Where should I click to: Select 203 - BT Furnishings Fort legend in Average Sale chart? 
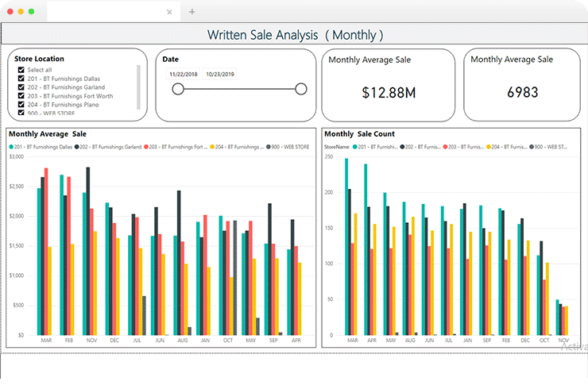(x=176, y=147)
